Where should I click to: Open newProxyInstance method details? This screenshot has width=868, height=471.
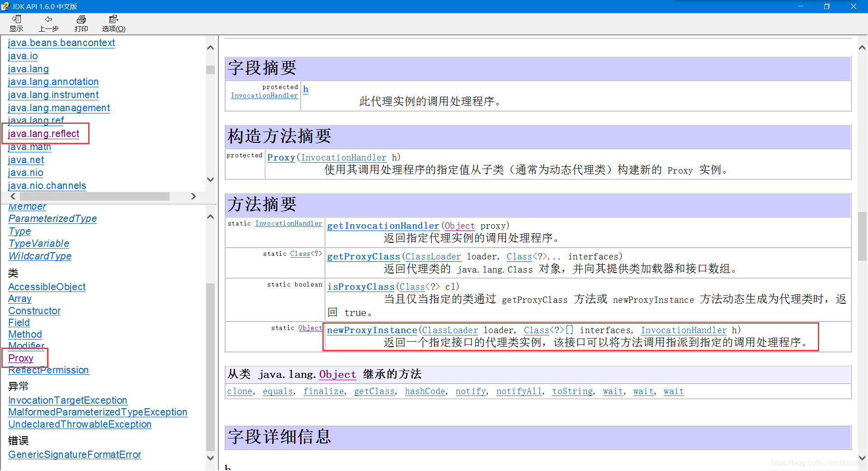pos(372,330)
